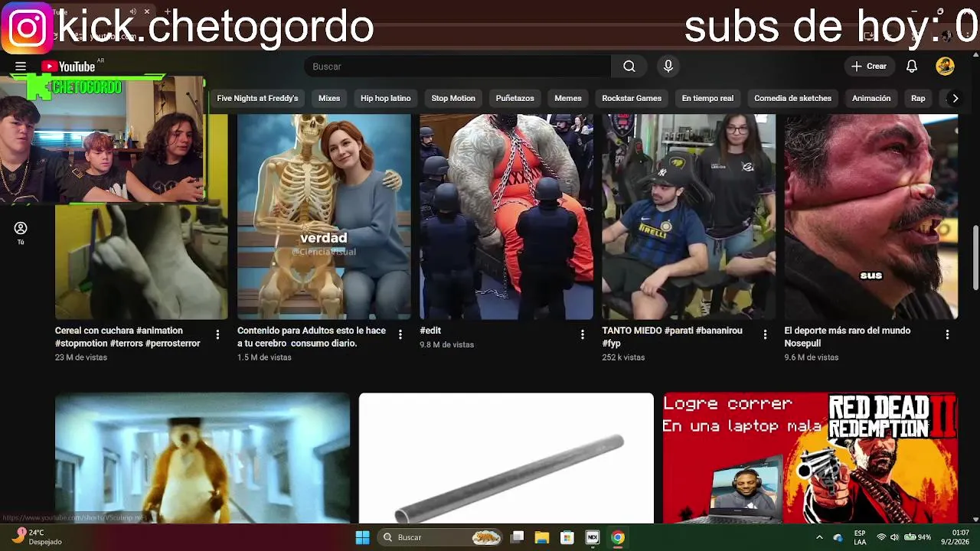980x551 pixels.
Task: Open options for 'El deporte más raro' short
Action: (x=947, y=334)
